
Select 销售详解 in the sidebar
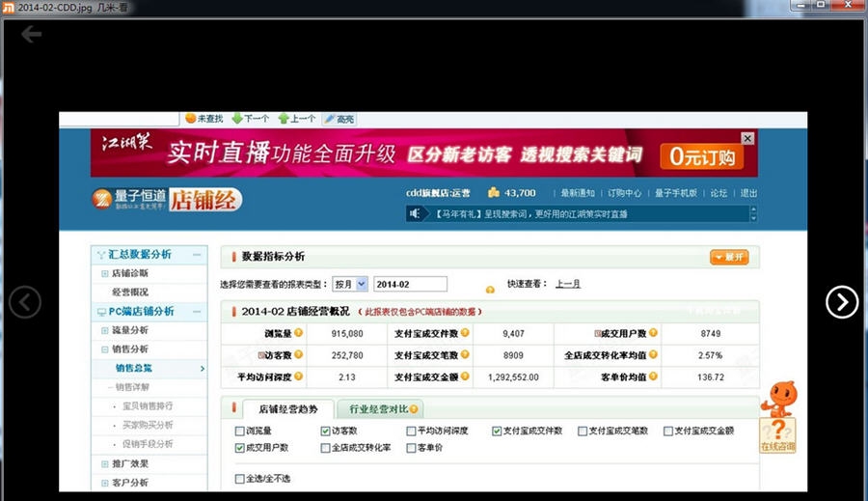click(132, 387)
